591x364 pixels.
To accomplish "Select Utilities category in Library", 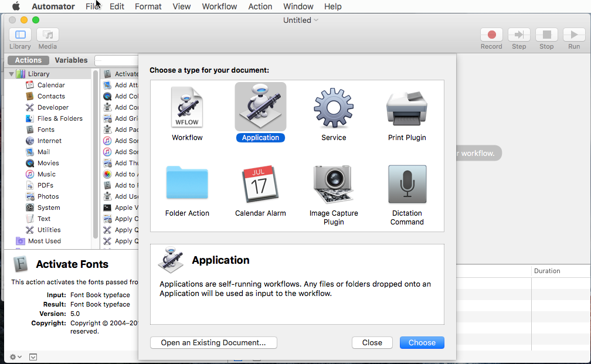I will click(x=49, y=230).
